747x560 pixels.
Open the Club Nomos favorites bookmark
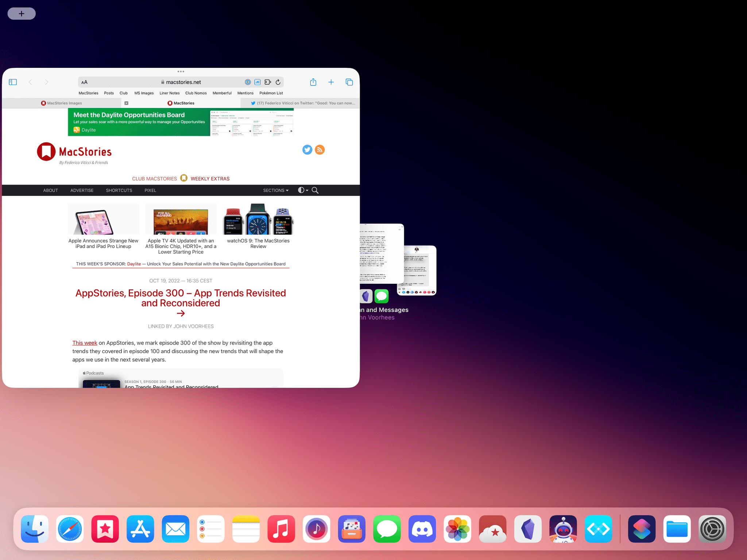(196, 93)
